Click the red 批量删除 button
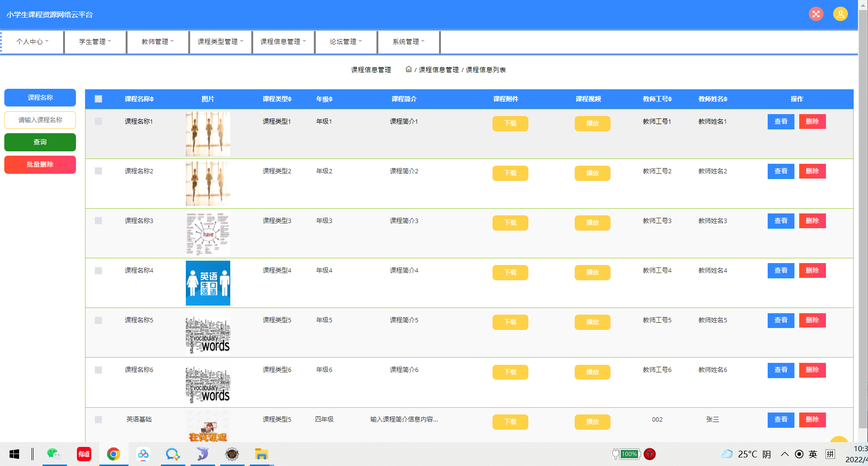Image resolution: width=868 pixels, height=466 pixels. pyautogui.click(x=40, y=165)
